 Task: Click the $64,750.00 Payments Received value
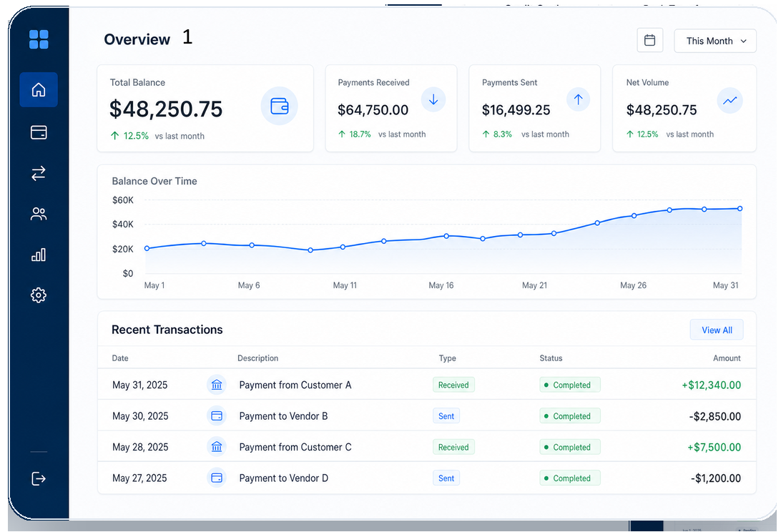click(373, 110)
